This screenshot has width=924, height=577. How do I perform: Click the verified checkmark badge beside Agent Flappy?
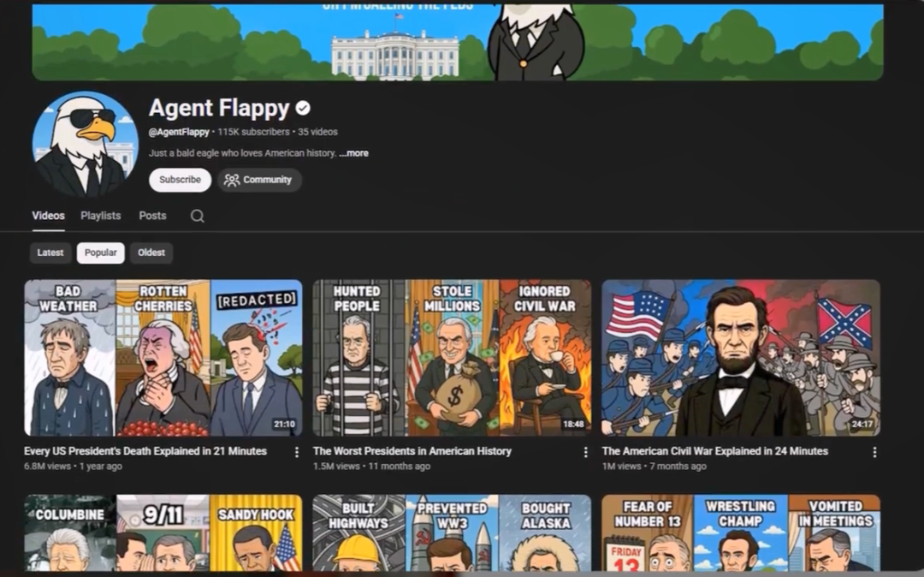(303, 109)
